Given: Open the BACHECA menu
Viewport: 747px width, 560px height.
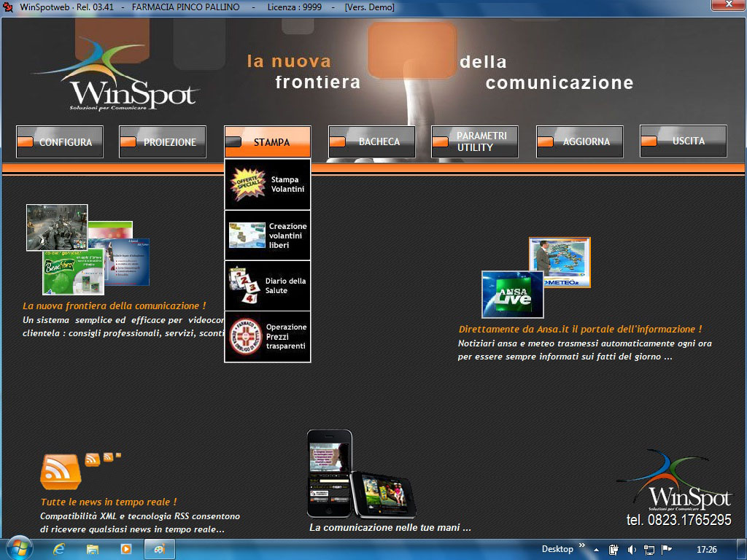Looking at the screenshot, I should [372, 142].
